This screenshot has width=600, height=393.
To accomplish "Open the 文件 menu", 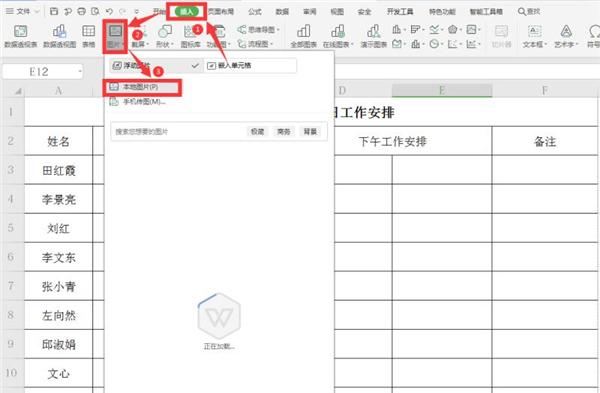I will click(x=22, y=11).
